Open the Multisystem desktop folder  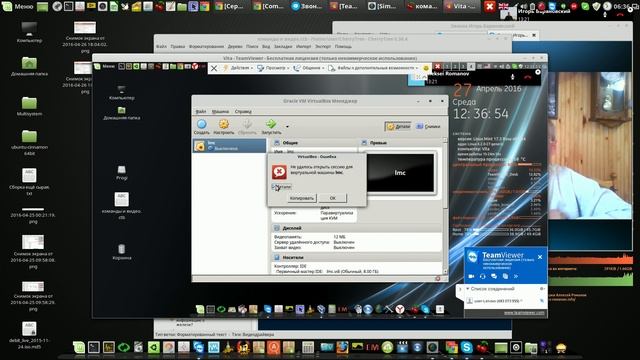(29, 106)
